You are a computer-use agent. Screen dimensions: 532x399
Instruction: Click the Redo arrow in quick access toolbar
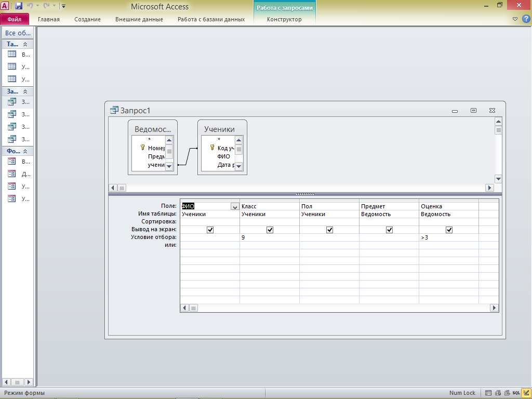pyautogui.click(x=46, y=6)
